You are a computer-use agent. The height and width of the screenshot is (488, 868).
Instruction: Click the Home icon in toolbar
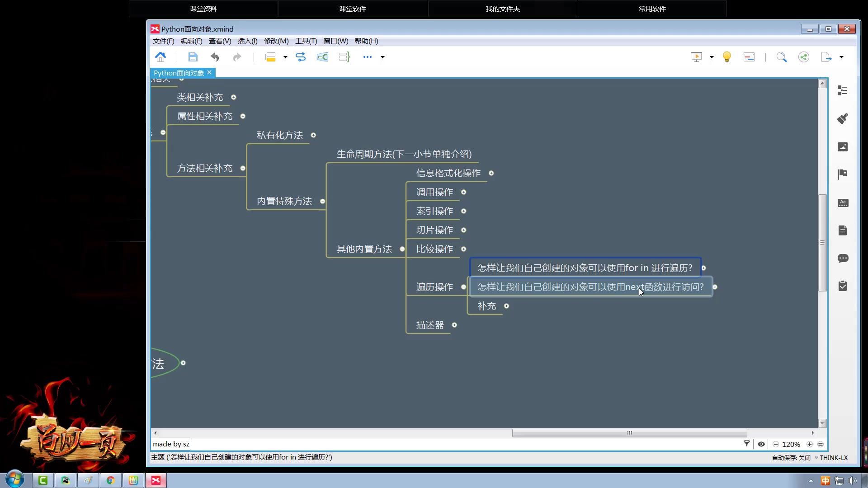[160, 57]
